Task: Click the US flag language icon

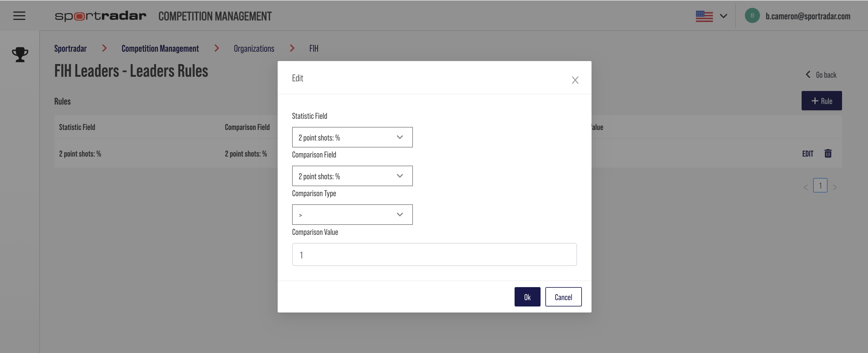Action: pyautogui.click(x=704, y=16)
